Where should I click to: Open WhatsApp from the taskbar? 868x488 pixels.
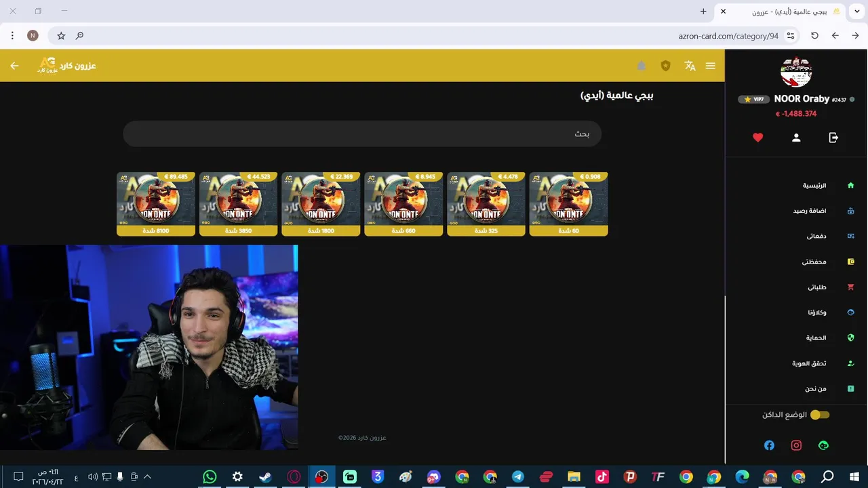210,477
